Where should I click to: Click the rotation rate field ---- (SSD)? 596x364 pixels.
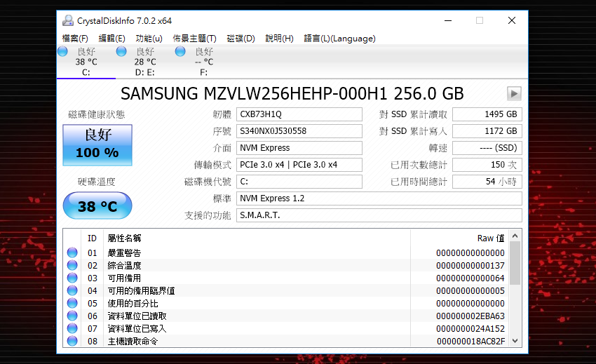pyautogui.click(x=487, y=147)
